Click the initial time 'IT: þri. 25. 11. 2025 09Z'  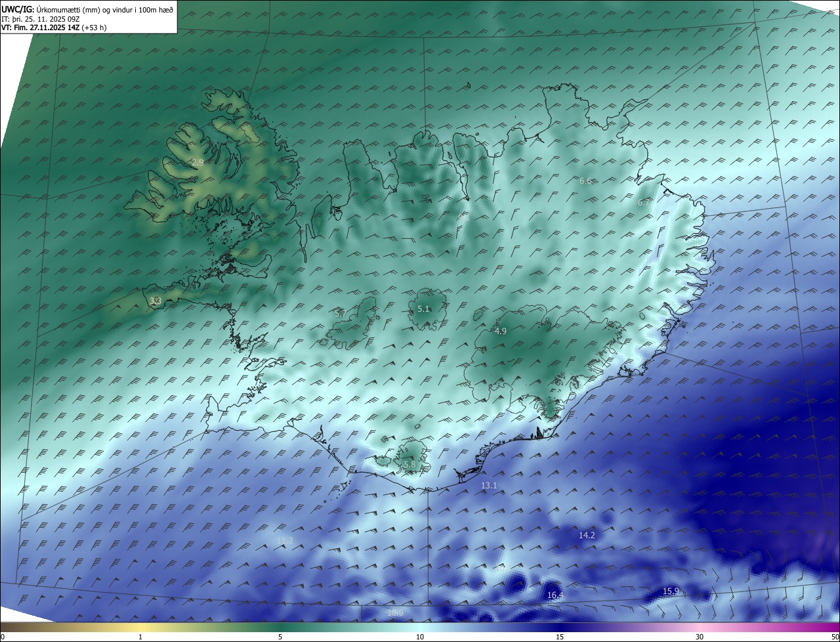pyautogui.click(x=41, y=18)
